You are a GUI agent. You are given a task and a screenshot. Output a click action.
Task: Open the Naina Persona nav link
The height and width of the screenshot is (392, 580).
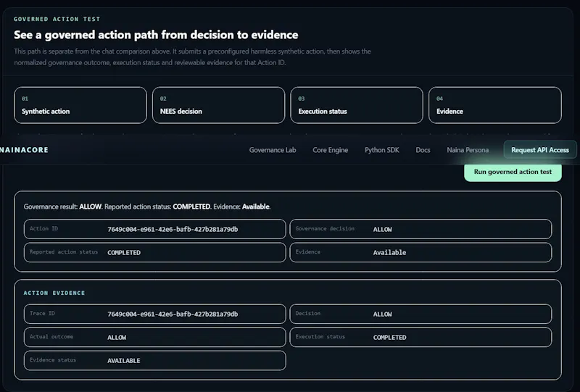[468, 150]
